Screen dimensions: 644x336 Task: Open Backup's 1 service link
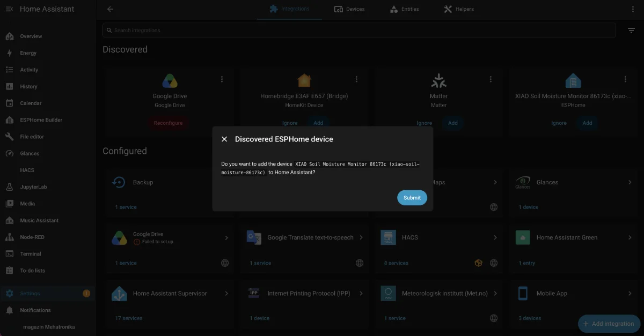point(126,207)
